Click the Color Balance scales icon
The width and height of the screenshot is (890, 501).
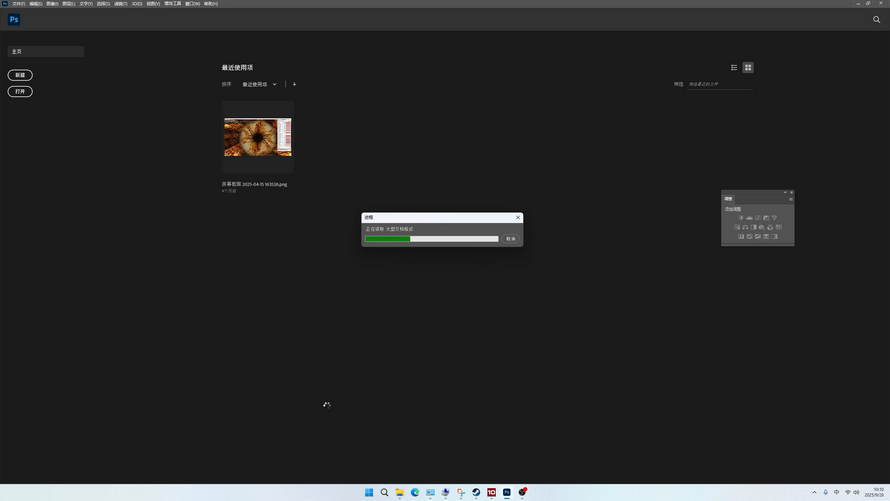pos(745,227)
